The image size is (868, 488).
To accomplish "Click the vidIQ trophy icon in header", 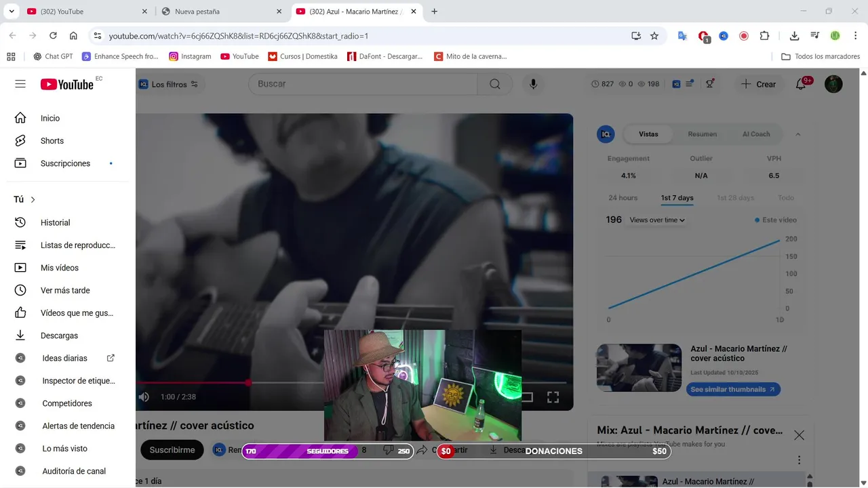I will 710,84.
